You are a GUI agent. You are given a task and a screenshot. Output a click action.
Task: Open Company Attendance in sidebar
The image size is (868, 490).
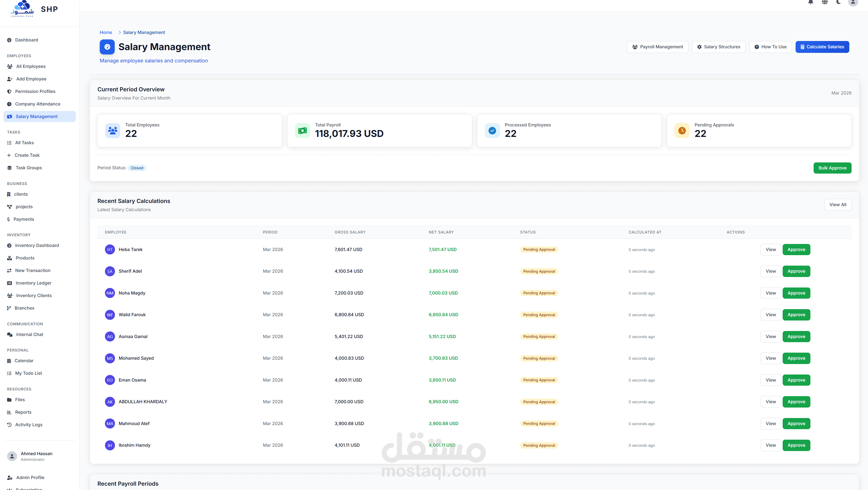pyautogui.click(x=37, y=104)
